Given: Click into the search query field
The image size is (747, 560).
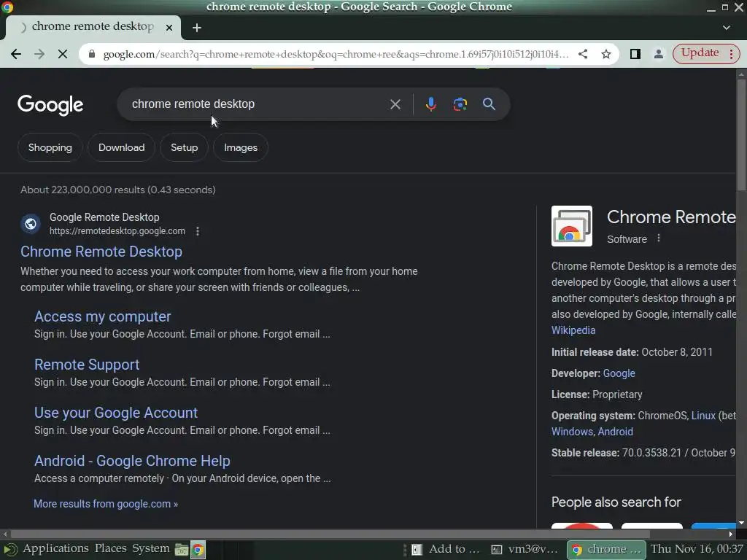Looking at the screenshot, I should [258, 104].
